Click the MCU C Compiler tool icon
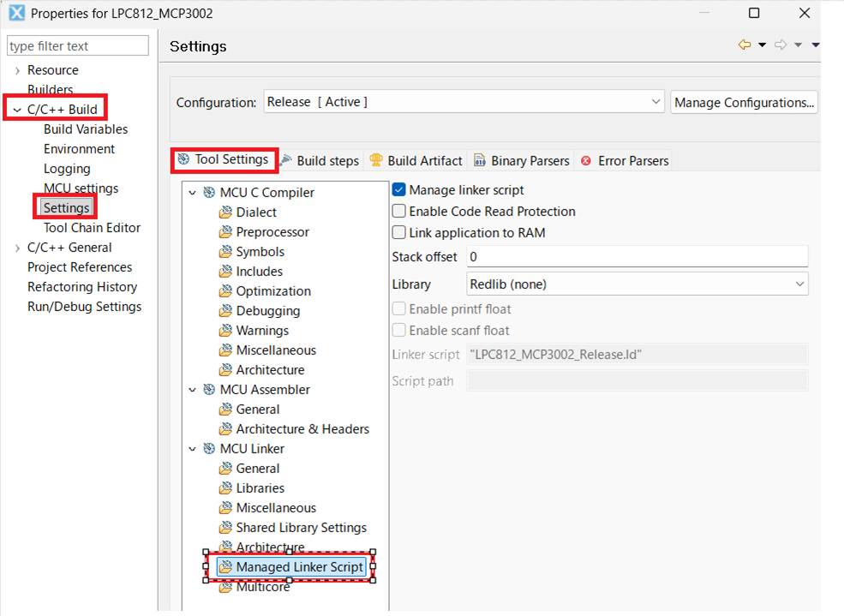844x616 pixels. point(208,193)
